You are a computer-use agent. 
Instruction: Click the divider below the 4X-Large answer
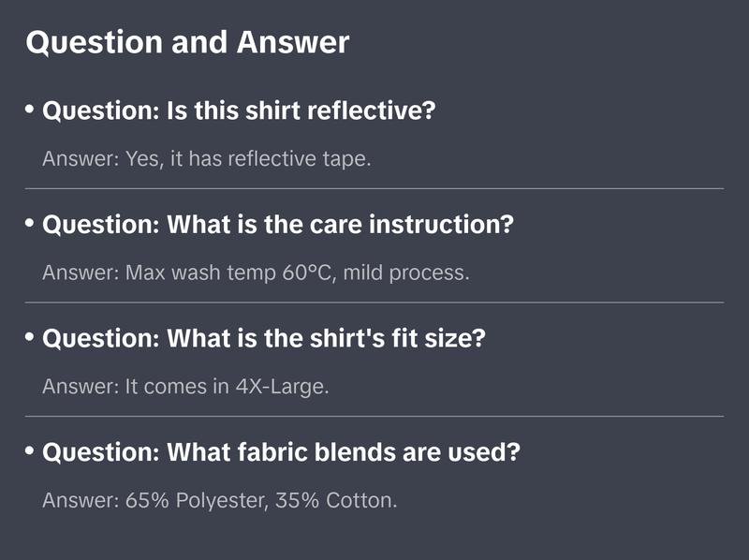(x=374, y=416)
